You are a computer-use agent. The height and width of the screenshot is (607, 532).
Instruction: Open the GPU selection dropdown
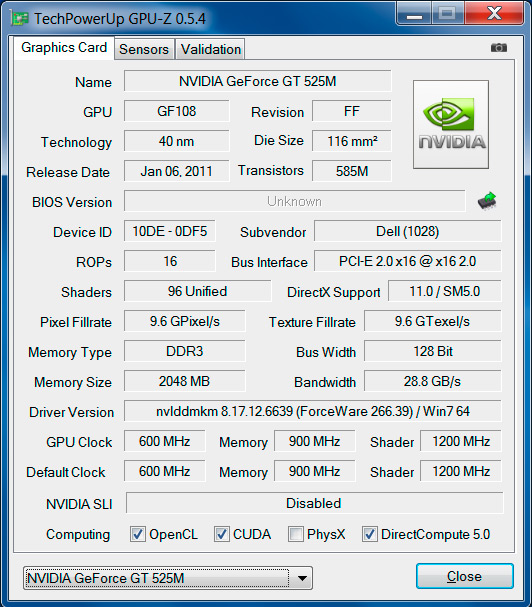click(168, 578)
